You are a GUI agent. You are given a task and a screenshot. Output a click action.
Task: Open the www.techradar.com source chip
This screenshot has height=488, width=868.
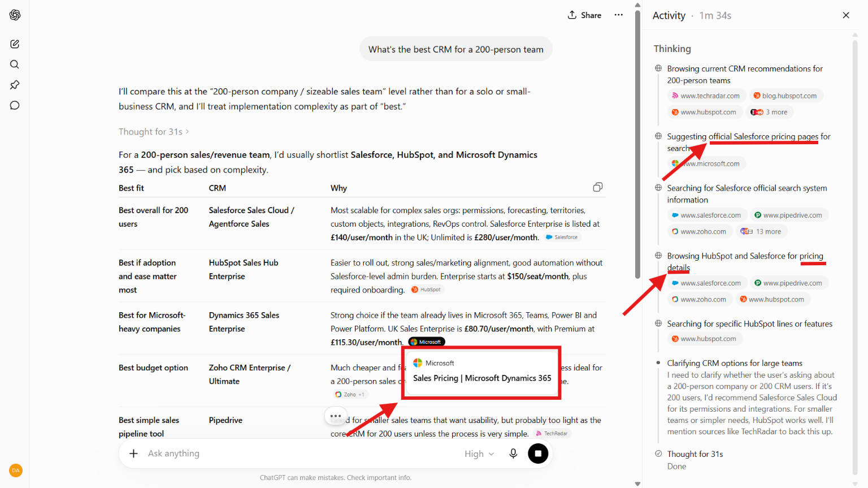point(706,96)
